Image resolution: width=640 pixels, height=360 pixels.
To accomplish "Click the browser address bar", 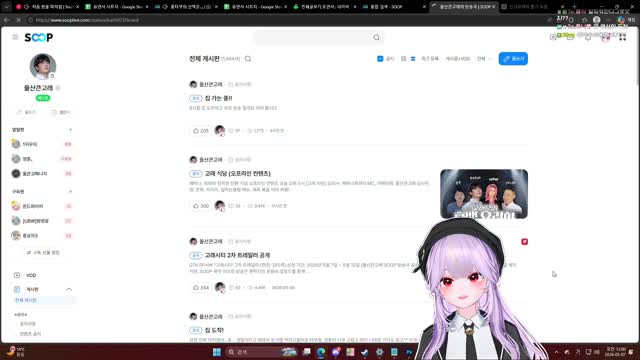I will point(286,20).
